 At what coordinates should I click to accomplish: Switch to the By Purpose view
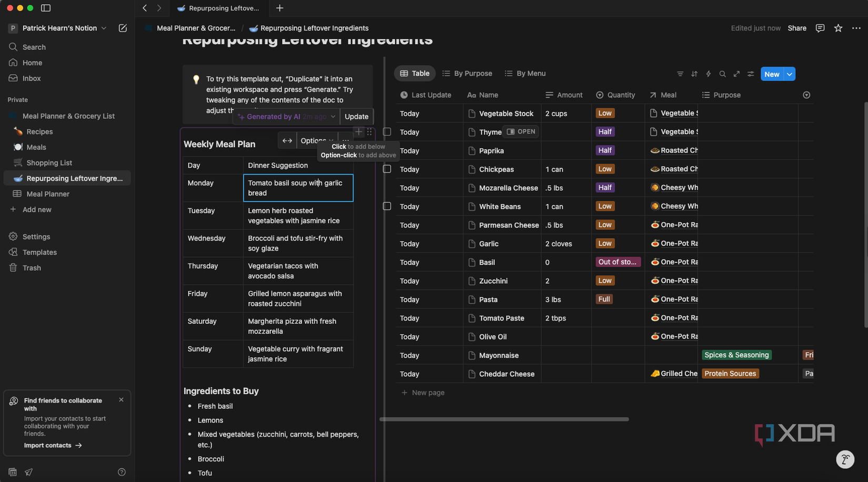coord(467,74)
